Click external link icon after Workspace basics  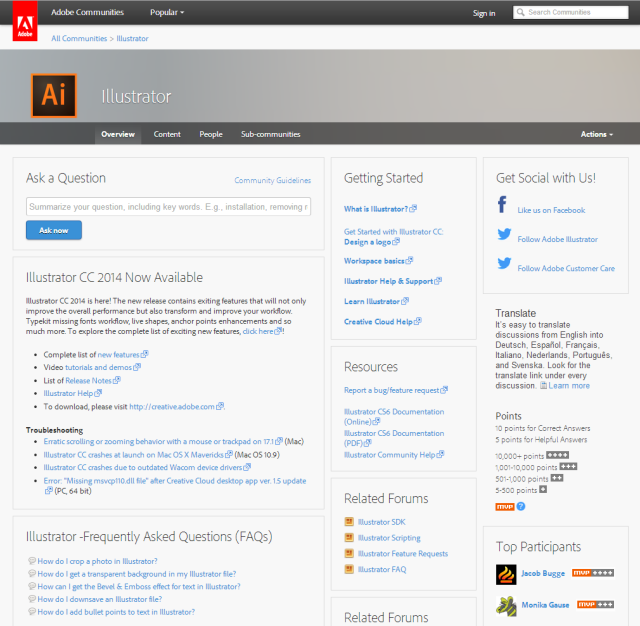(x=409, y=260)
